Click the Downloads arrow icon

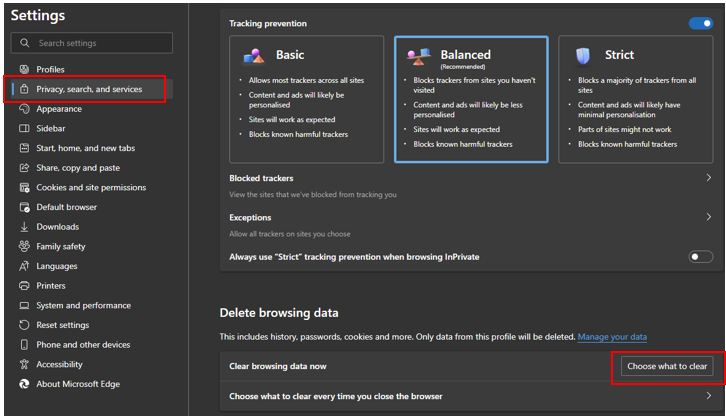click(24, 227)
